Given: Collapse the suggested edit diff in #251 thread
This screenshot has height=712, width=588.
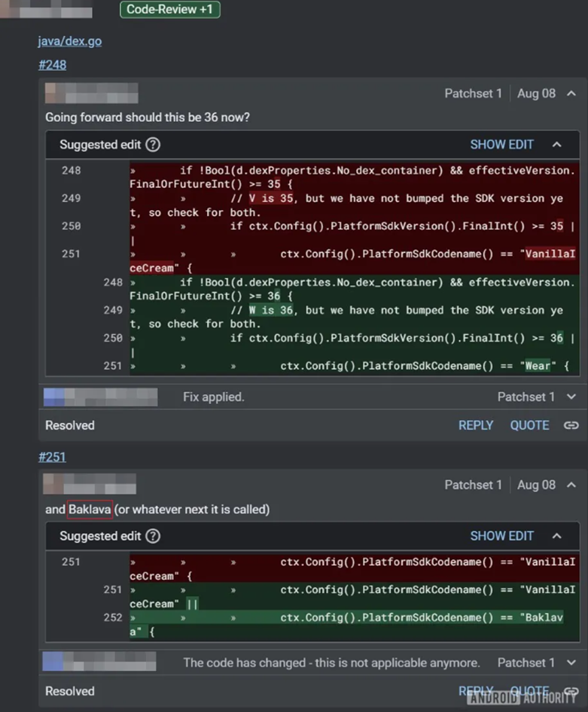Looking at the screenshot, I should coord(557,536).
